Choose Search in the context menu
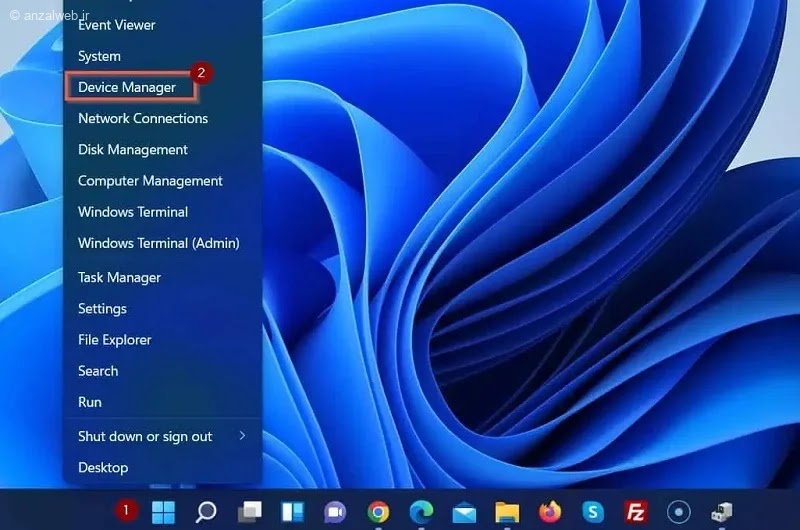The width and height of the screenshot is (800, 530). (98, 371)
